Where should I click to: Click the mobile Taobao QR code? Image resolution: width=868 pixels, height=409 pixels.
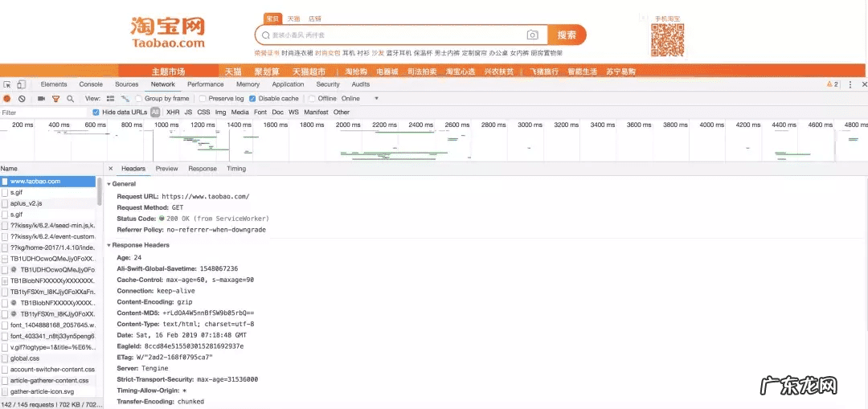[x=667, y=39]
